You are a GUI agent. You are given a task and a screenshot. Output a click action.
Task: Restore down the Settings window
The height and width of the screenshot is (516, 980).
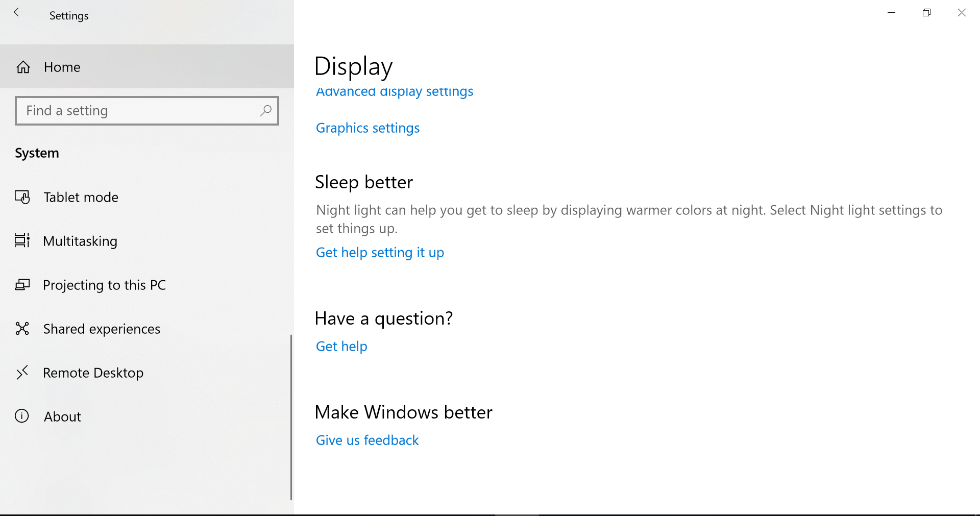tap(927, 13)
